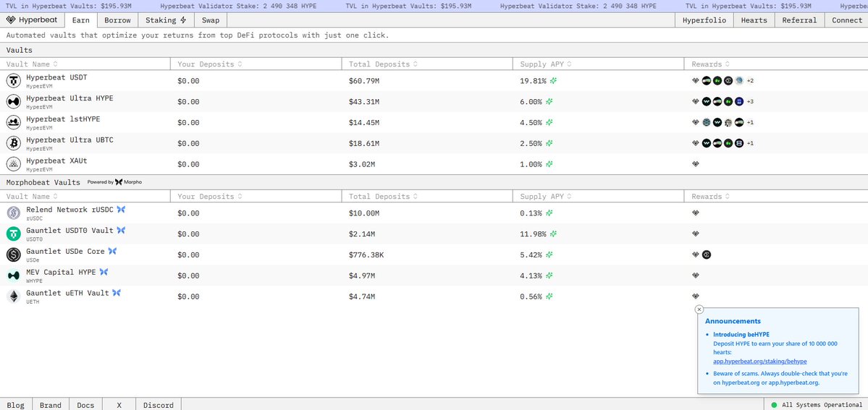Open the Hearts tab
868x410 pixels.
(x=754, y=20)
